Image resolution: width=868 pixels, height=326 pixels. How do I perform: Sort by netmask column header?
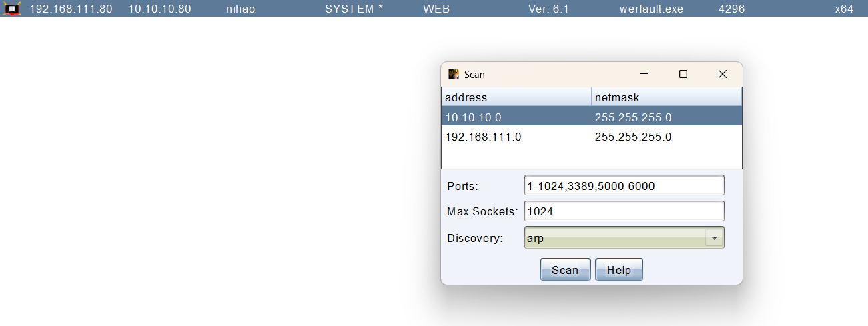pyautogui.click(x=666, y=97)
